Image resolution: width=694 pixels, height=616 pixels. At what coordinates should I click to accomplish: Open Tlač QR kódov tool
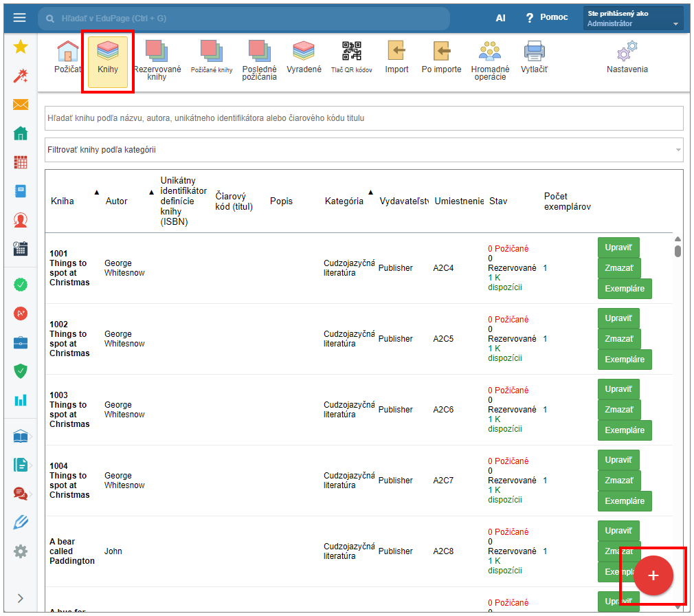pyautogui.click(x=351, y=57)
